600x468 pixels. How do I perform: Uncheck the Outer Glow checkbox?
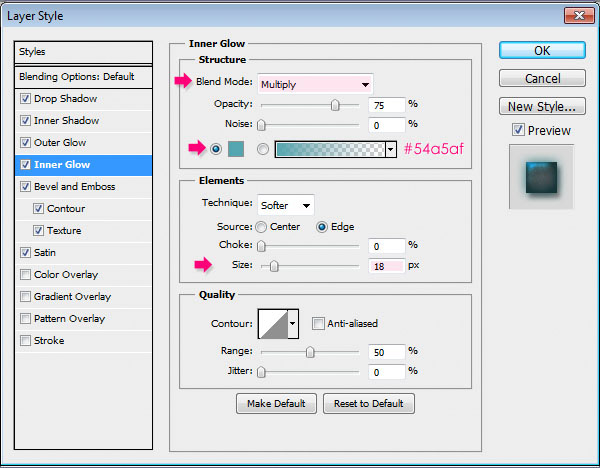pyautogui.click(x=25, y=143)
